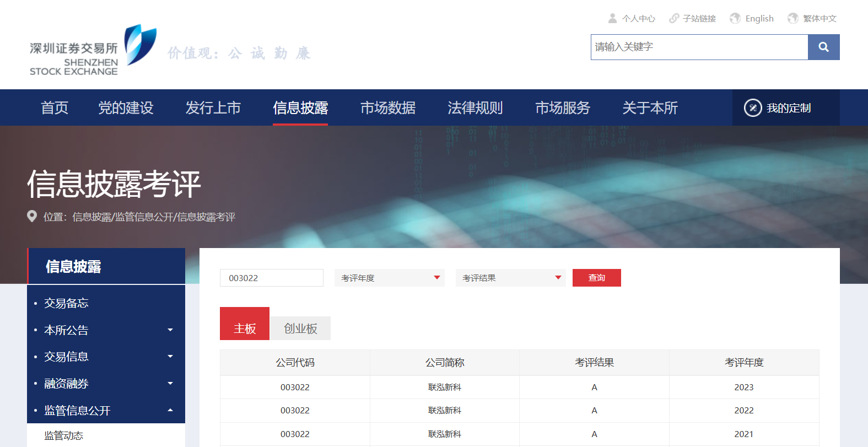Image resolution: width=868 pixels, height=447 pixels.
Task: Open the 考评结果 dropdown
Action: [510, 278]
